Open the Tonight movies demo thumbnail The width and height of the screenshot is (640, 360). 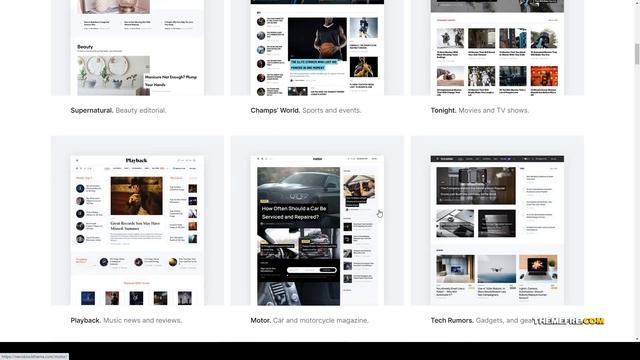coord(497,48)
